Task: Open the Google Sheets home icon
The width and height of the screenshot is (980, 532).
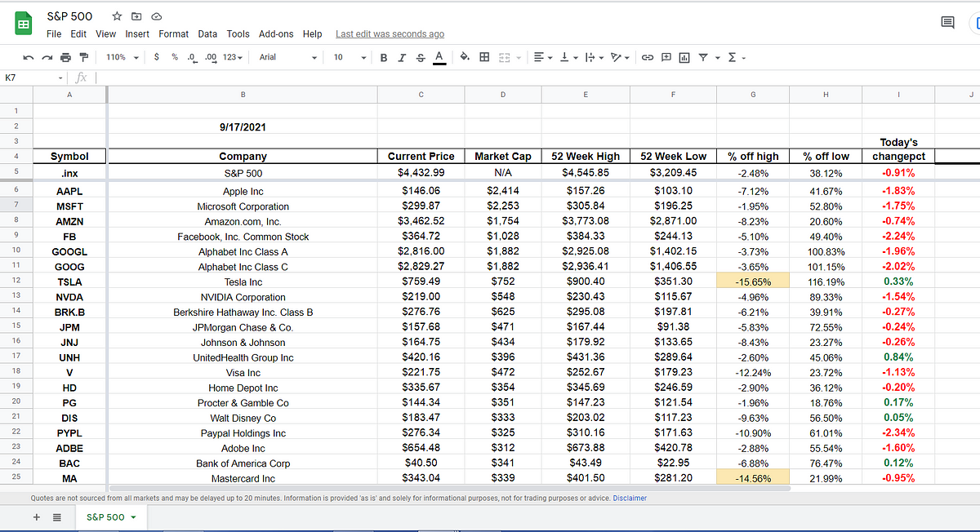Action: [24, 24]
